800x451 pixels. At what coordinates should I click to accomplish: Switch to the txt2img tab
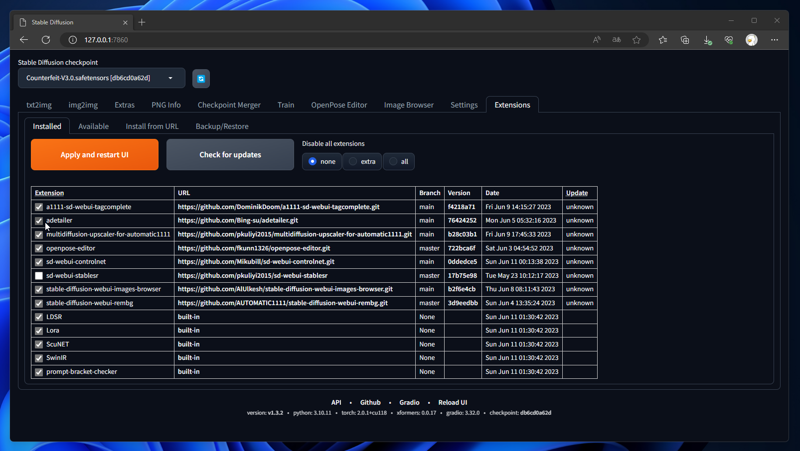click(x=39, y=105)
